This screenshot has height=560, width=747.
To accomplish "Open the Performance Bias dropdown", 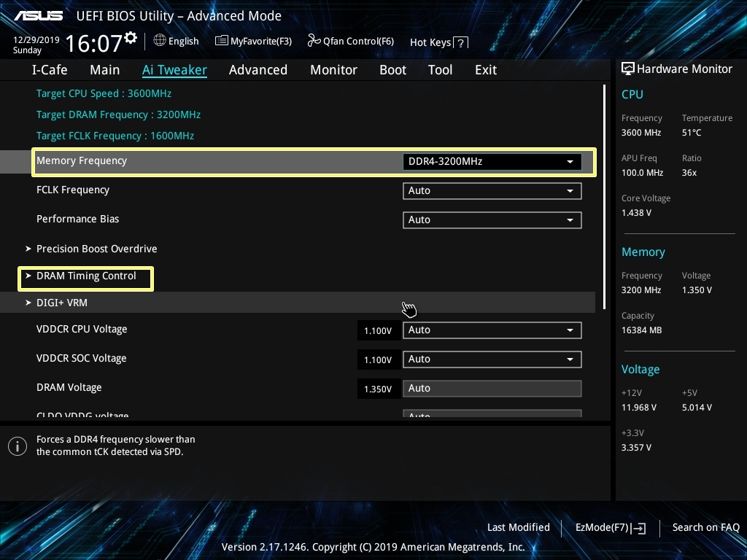I will (x=492, y=220).
